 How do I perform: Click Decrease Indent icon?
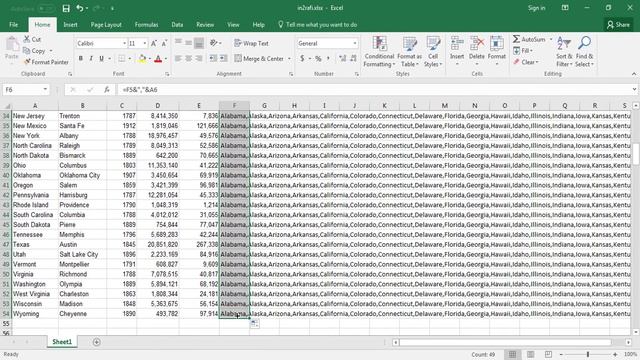pyautogui.click(x=213, y=59)
